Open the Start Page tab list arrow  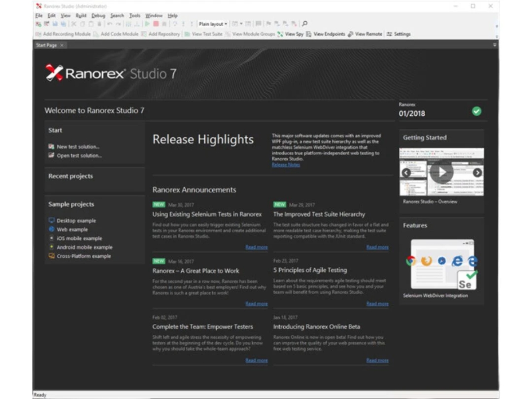click(x=495, y=45)
